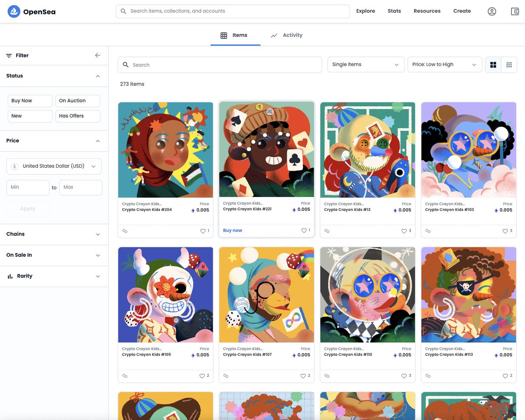The image size is (525, 420).
Task: Click chain link icon on #113 card
Action: coord(428,376)
